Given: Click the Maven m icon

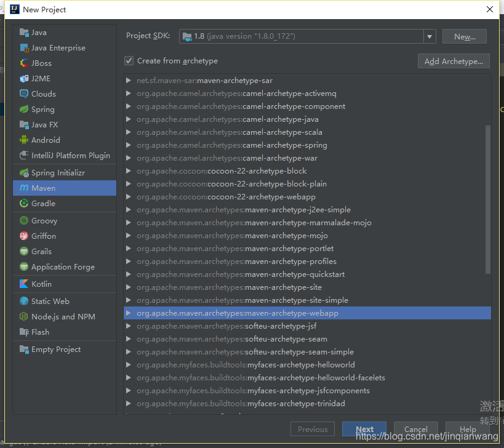Looking at the screenshot, I should tap(24, 188).
